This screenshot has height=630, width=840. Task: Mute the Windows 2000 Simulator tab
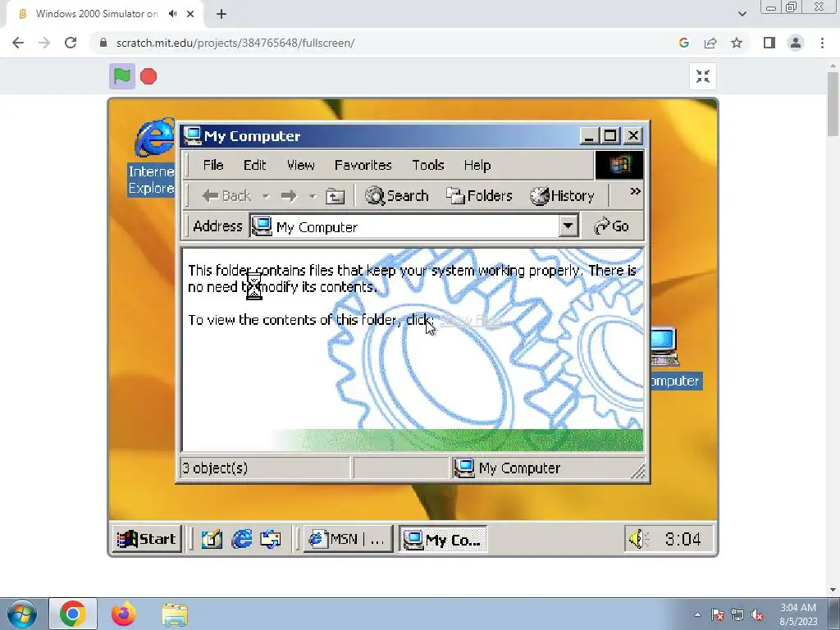point(172,14)
